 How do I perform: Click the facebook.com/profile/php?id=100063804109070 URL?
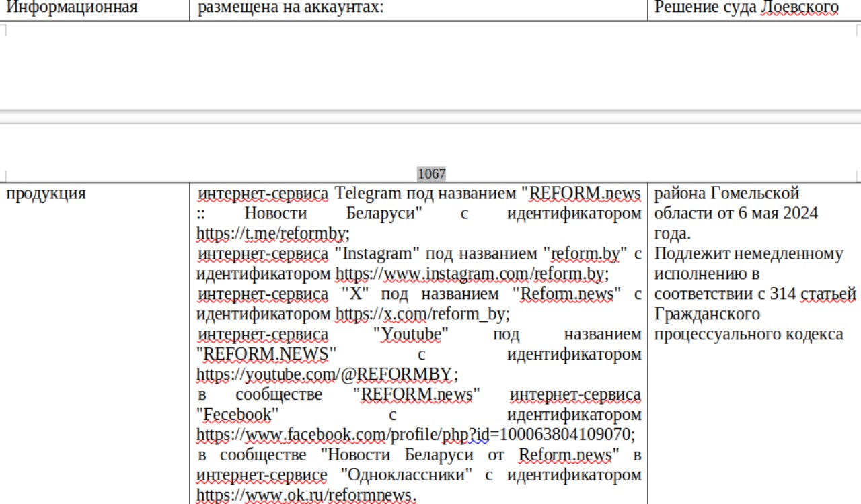pos(416,435)
